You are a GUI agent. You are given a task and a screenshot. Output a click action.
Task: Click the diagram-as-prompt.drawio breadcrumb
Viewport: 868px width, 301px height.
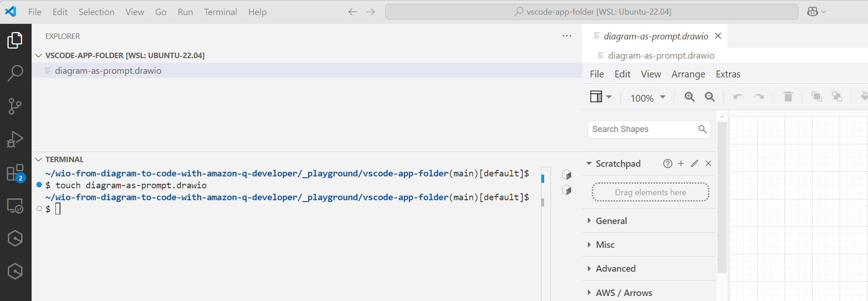[x=661, y=55]
